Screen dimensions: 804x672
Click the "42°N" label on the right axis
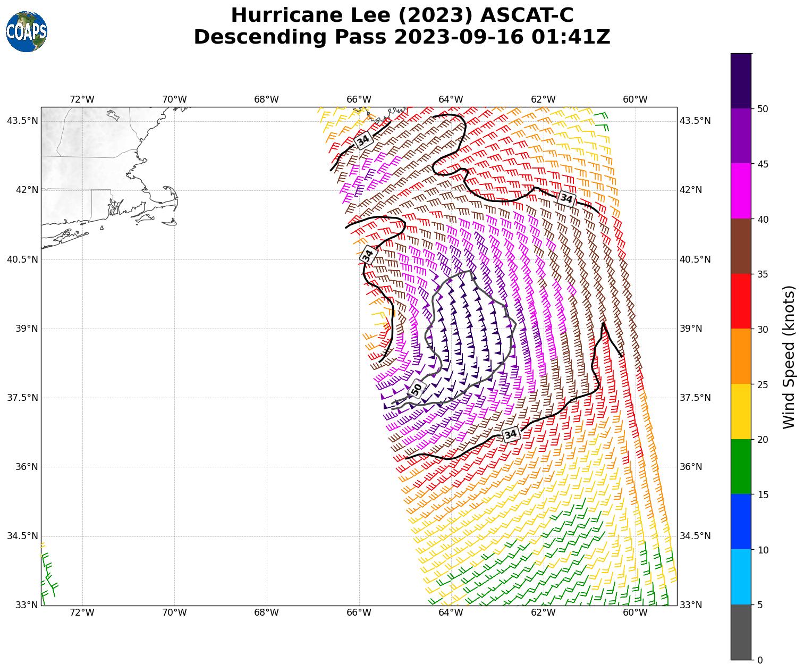pos(691,190)
